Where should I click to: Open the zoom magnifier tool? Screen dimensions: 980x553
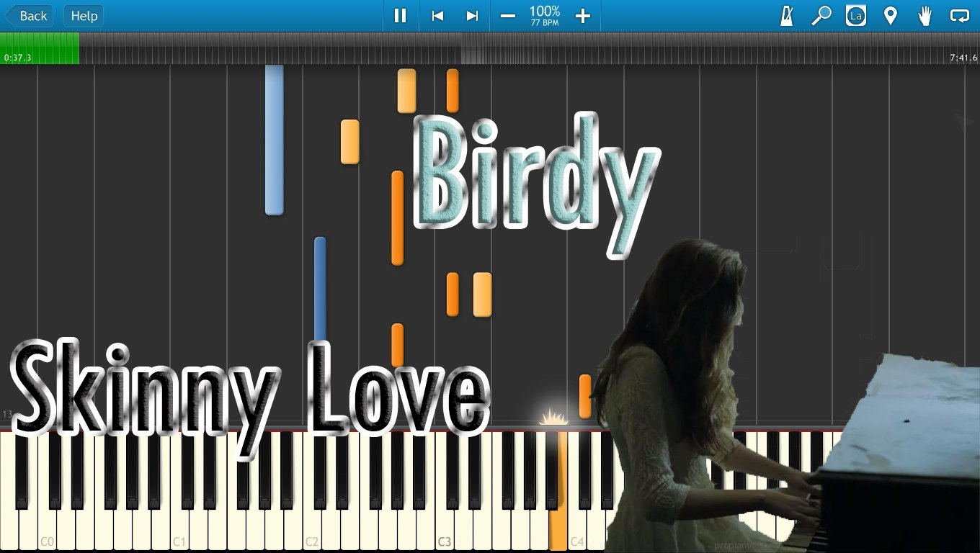coord(821,16)
